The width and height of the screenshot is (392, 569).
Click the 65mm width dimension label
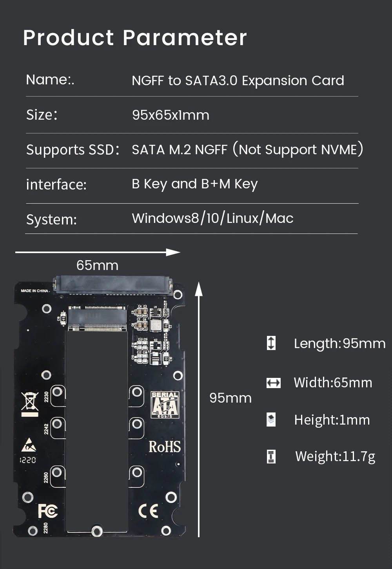97,265
